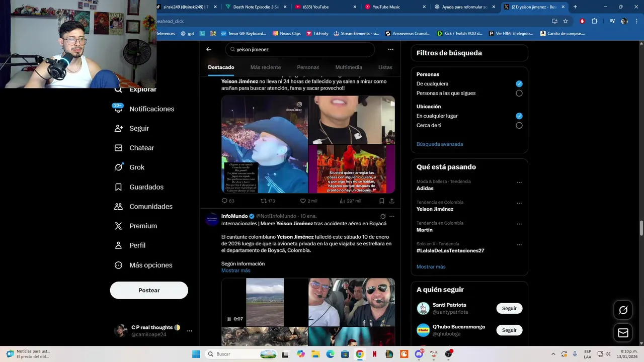Screen dimensions: 644x362
Task: Open account switcher menu for C P real thoughts
Action: click(190, 331)
